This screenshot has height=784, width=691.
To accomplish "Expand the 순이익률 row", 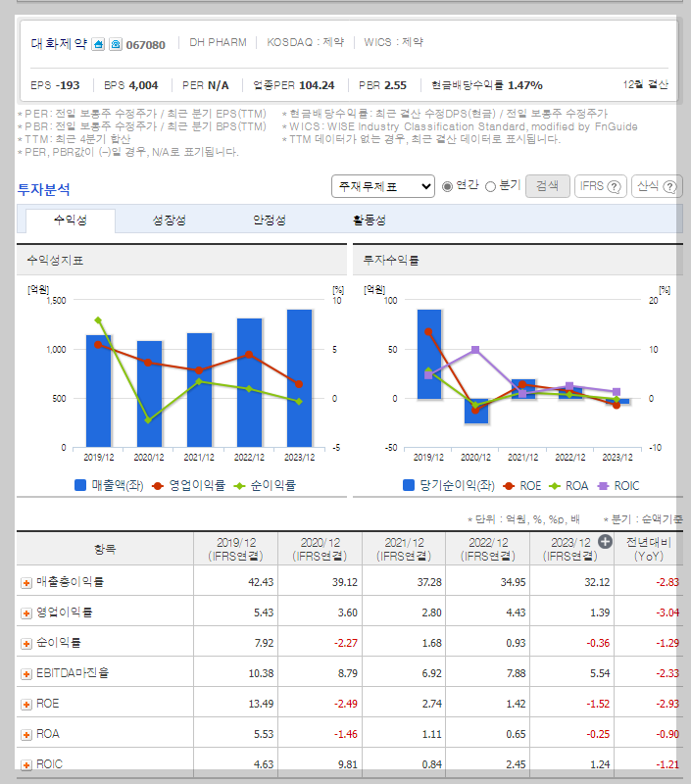I will pyautogui.click(x=26, y=644).
